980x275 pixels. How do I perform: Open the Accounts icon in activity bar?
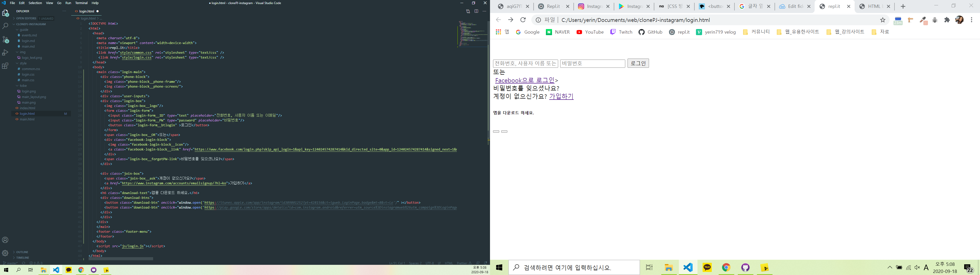(5, 240)
